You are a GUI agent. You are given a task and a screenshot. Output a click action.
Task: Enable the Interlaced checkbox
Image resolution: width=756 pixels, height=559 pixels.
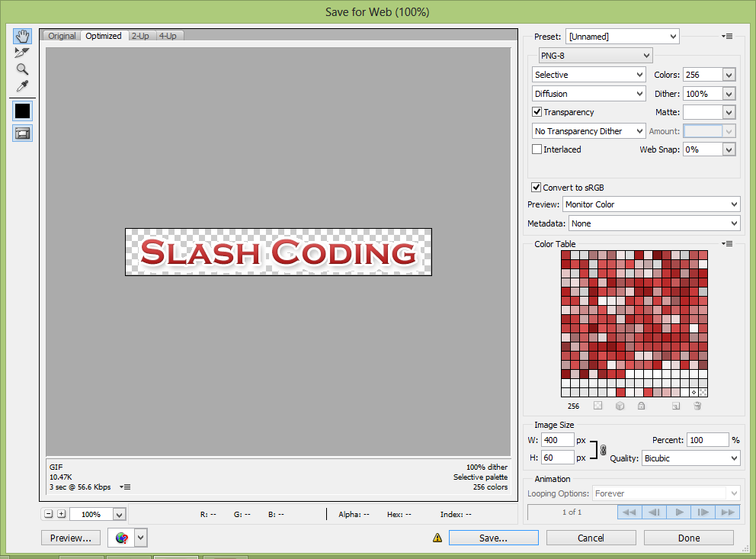tap(537, 149)
